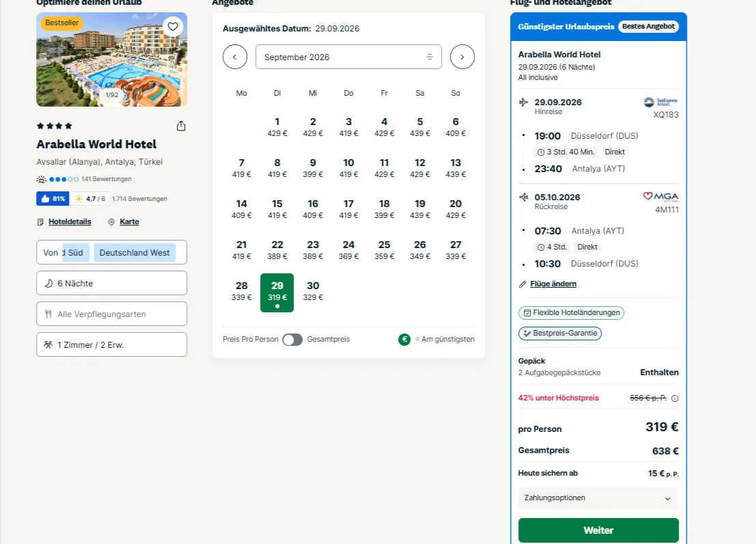Open the Hoteldetails link
Image resolution: width=756 pixels, height=544 pixels.
pyautogui.click(x=70, y=221)
